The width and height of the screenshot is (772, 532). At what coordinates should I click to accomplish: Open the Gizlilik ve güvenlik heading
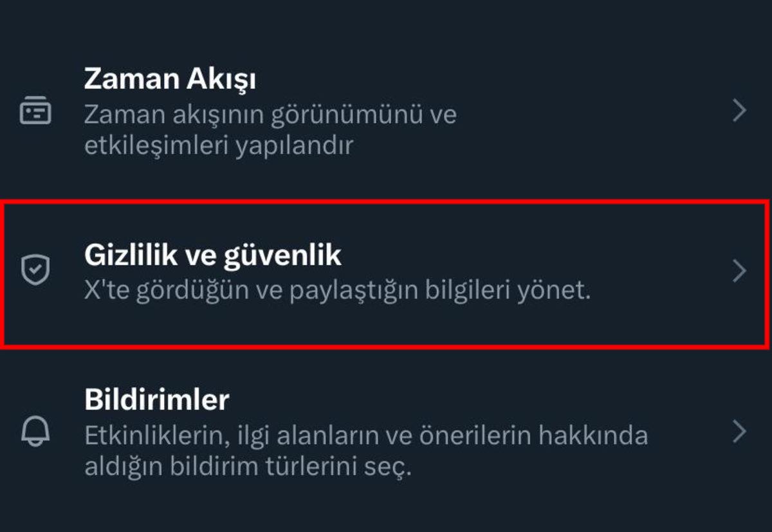(212, 255)
